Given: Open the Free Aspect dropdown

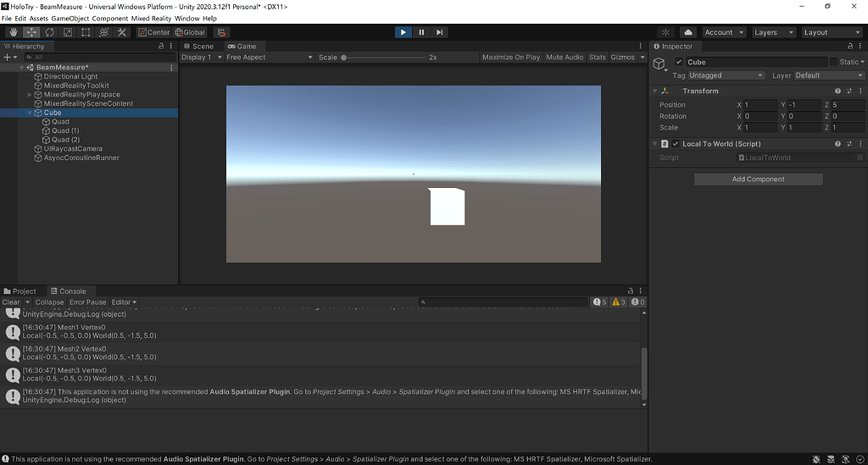Looking at the screenshot, I should (269, 58).
